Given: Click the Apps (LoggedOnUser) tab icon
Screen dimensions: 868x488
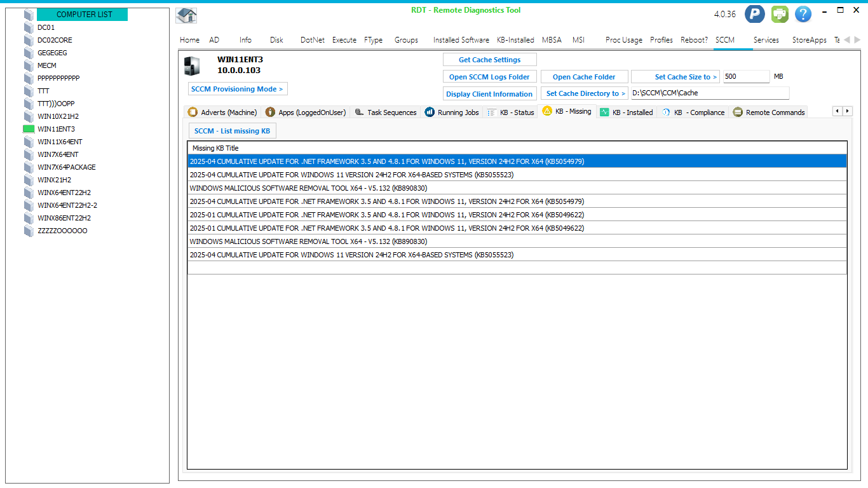Looking at the screenshot, I should tap(270, 112).
